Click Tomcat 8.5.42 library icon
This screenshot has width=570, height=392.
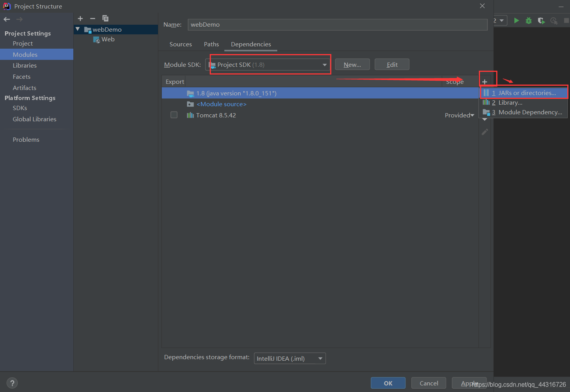coord(190,115)
